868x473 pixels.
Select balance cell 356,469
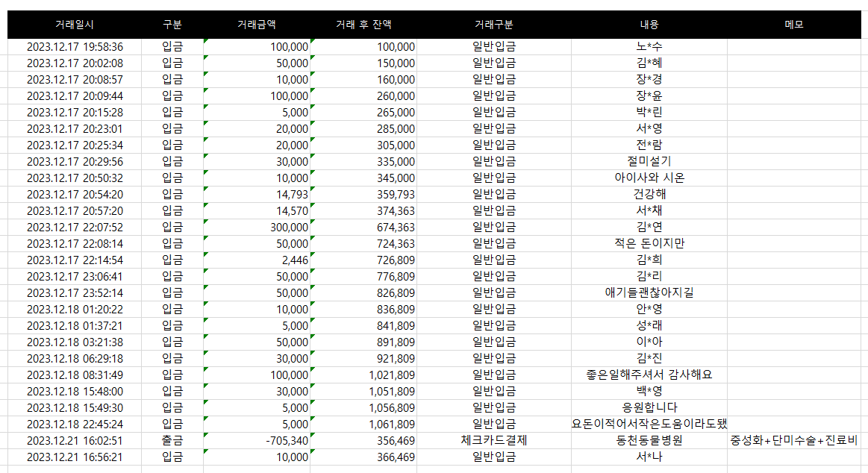[x=363, y=441]
